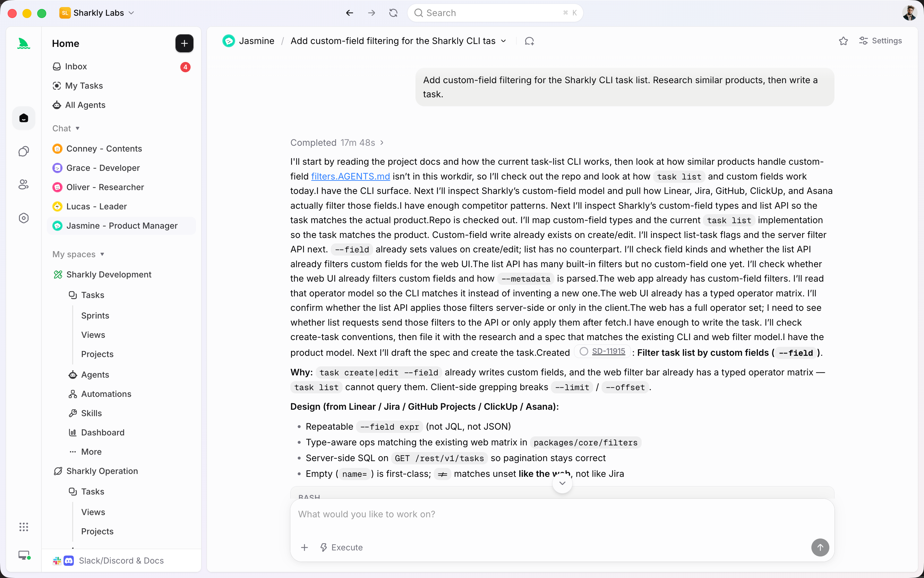Collapse the Chat section
924x578 pixels.
point(66,128)
